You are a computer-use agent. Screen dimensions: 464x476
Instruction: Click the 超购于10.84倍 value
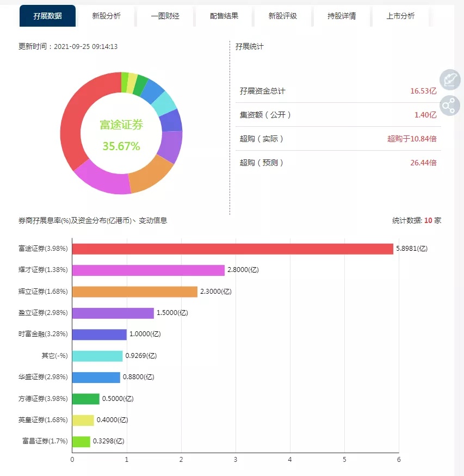(x=412, y=139)
